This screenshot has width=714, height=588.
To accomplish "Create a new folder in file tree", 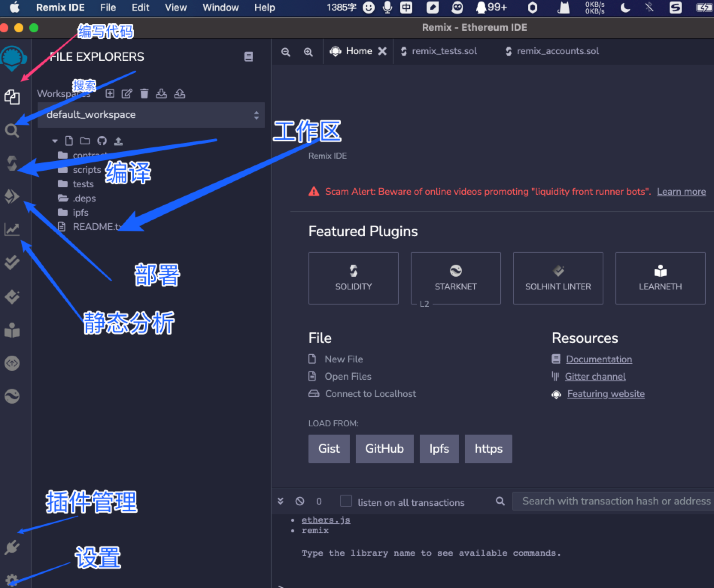I will [85, 141].
